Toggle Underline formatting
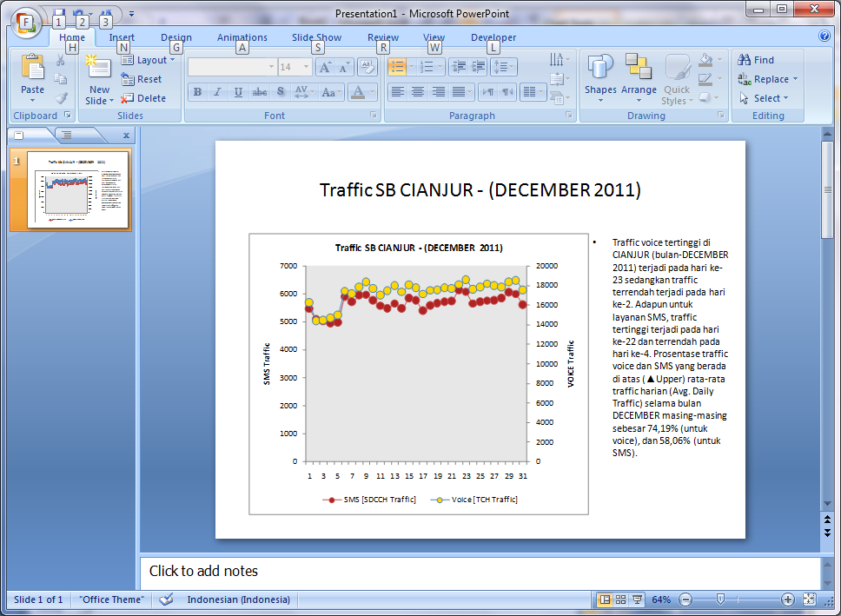Viewport: 841px width, 616px height. coord(238,92)
